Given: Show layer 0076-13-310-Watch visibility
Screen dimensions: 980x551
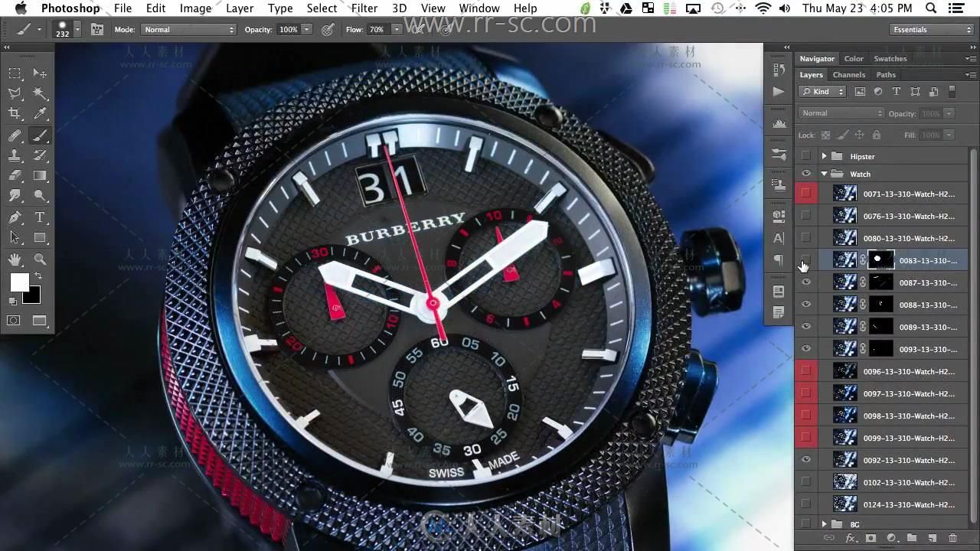Looking at the screenshot, I should point(805,216).
